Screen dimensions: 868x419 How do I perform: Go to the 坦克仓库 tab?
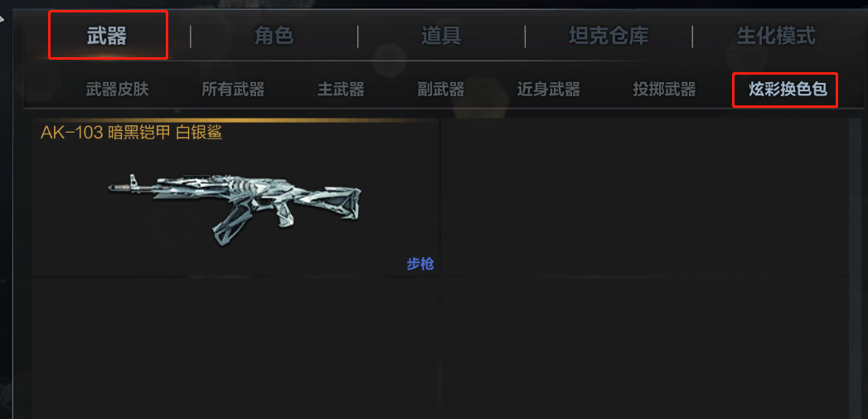pyautogui.click(x=609, y=36)
